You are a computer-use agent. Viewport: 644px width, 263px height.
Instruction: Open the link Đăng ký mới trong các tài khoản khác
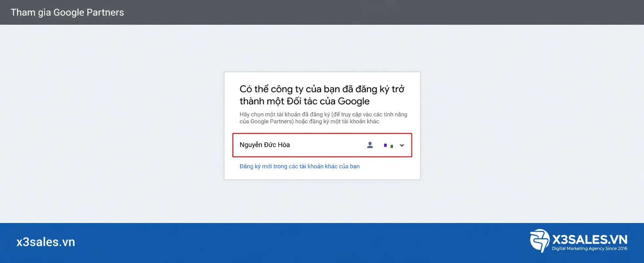299,166
